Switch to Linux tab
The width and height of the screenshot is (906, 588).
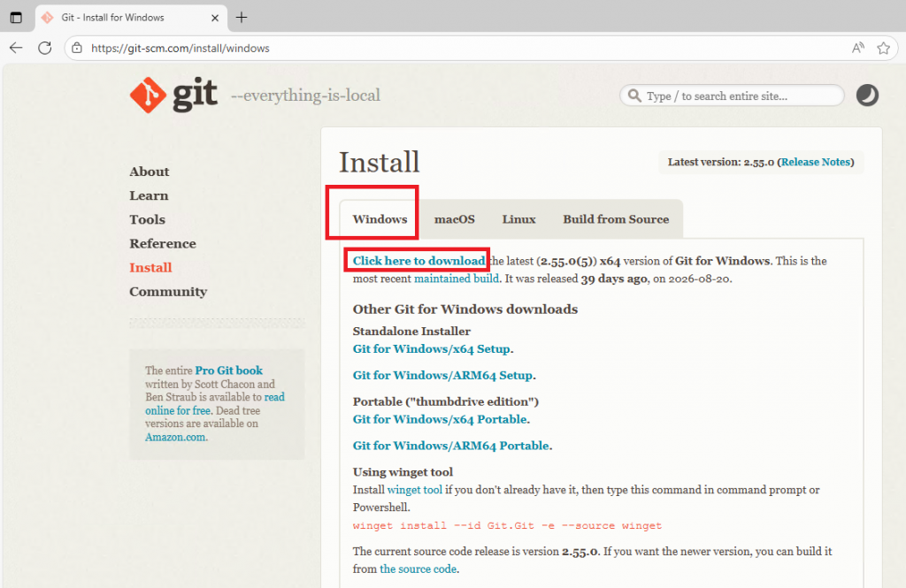[518, 219]
